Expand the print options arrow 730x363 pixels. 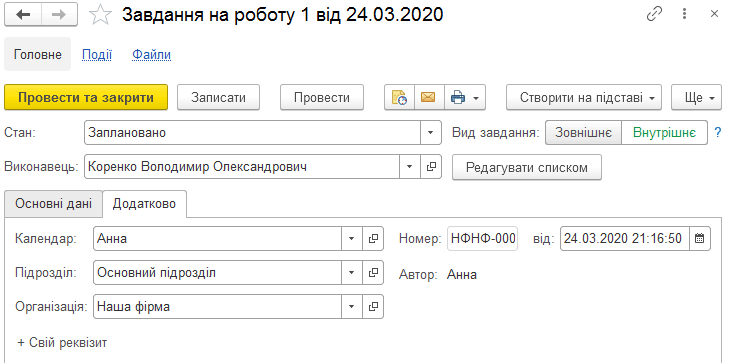476,98
